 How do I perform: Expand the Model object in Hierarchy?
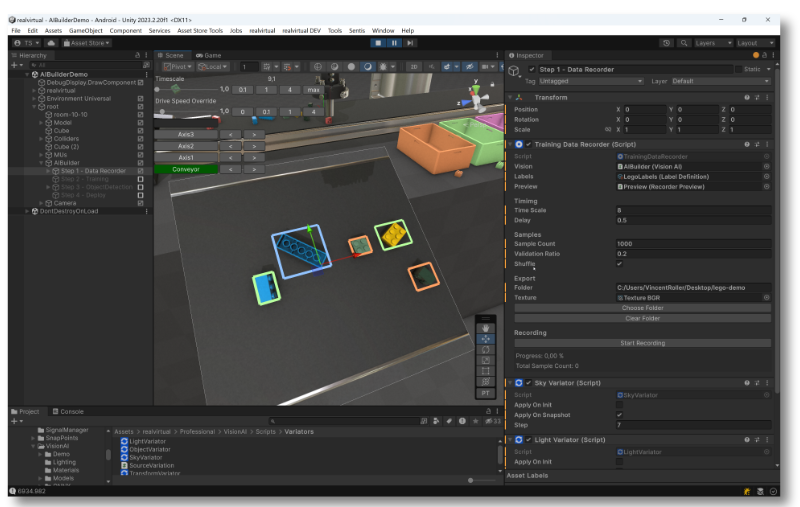[41, 122]
